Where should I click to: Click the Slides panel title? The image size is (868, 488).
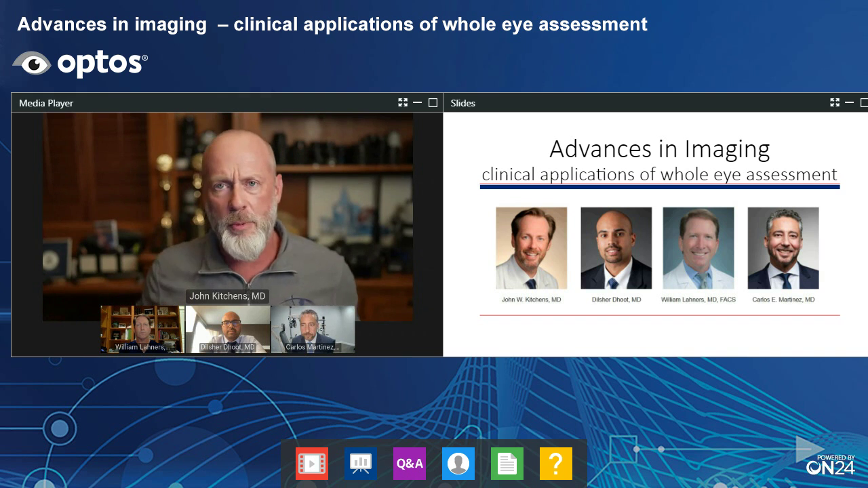coord(463,103)
